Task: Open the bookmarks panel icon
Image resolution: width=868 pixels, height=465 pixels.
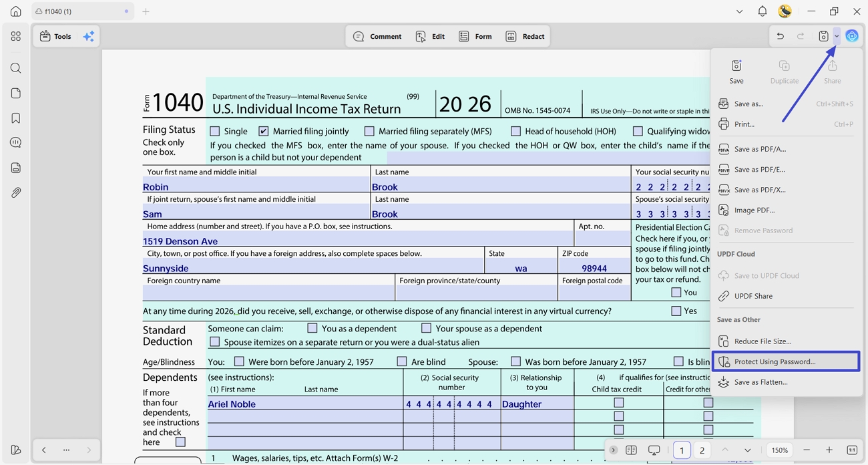Action: (x=15, y=118)
